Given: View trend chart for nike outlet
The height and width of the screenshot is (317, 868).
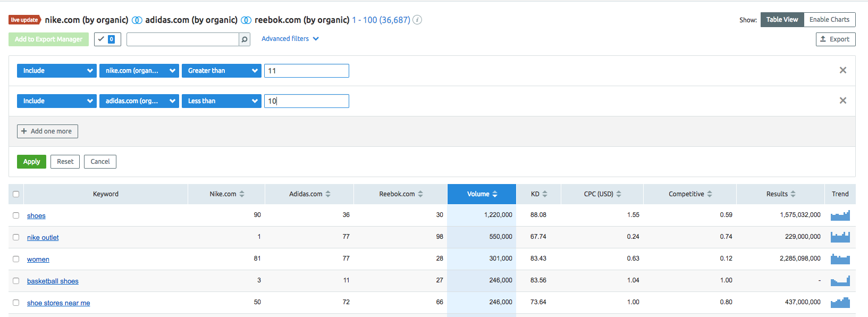Looking at the screenshot, I should coord(840,237).
